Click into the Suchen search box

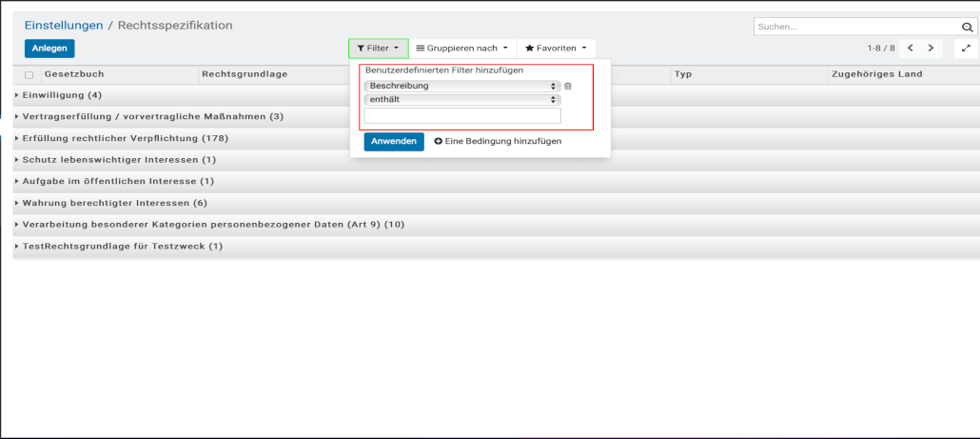(854, 27)
